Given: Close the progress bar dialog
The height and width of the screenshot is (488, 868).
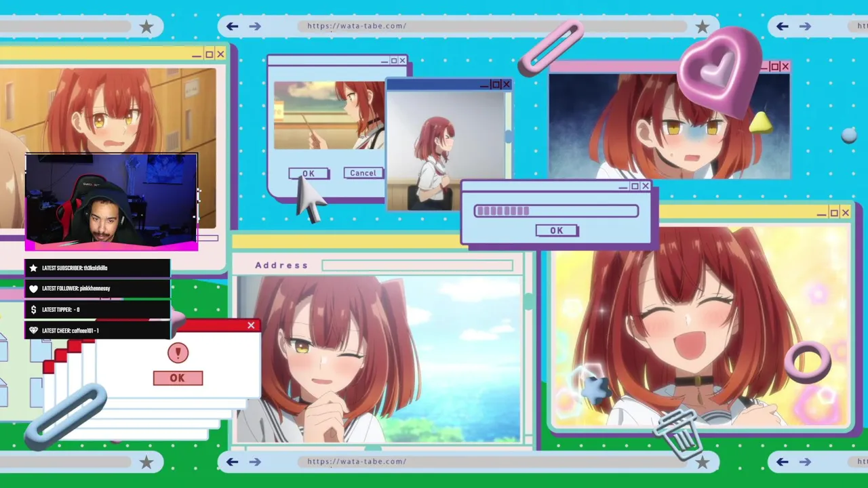Looking at the screenshot, I should [645, 186].
